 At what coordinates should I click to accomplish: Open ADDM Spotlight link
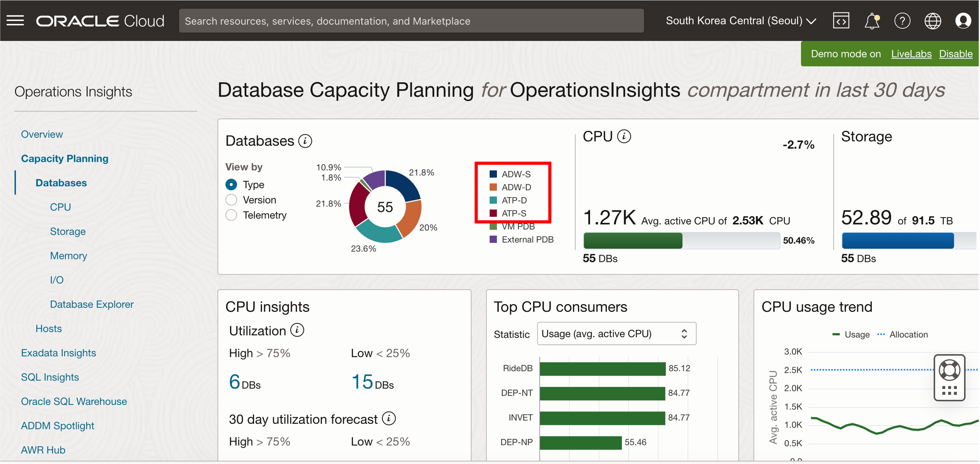point(58,426)
